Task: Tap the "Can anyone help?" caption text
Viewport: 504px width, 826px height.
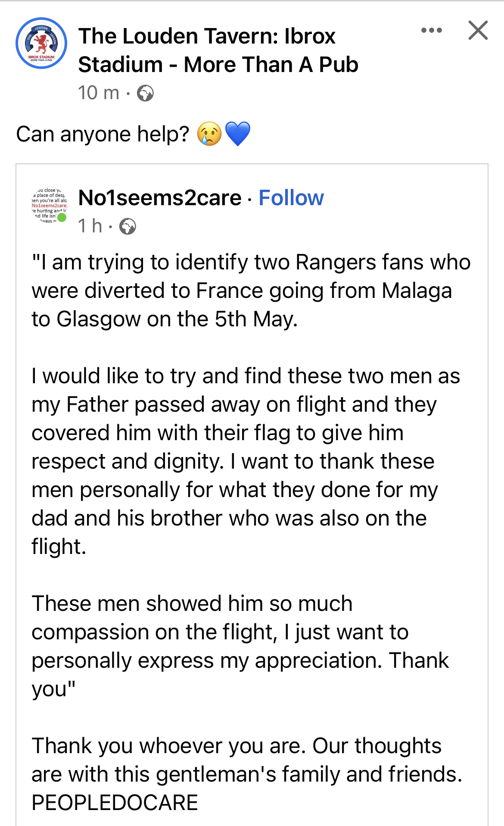Action: tap(103, 134)
